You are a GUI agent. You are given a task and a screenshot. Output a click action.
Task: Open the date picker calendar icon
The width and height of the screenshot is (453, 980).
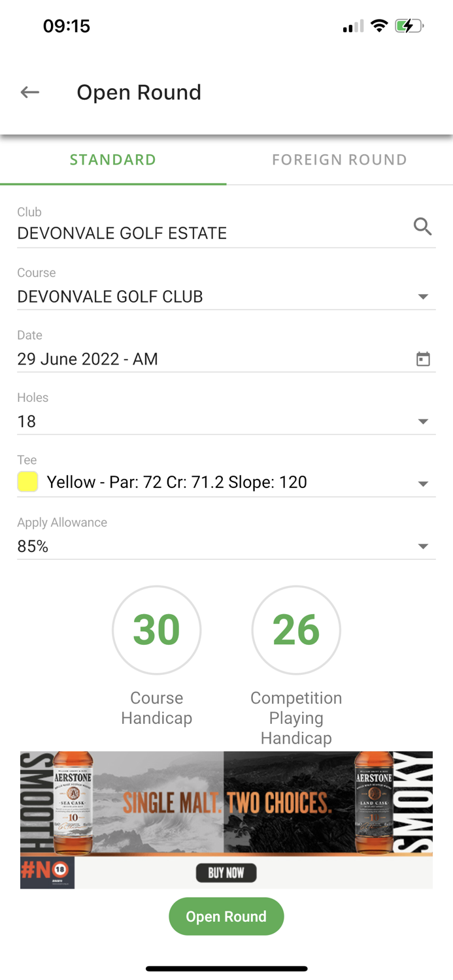click(423, 358)
